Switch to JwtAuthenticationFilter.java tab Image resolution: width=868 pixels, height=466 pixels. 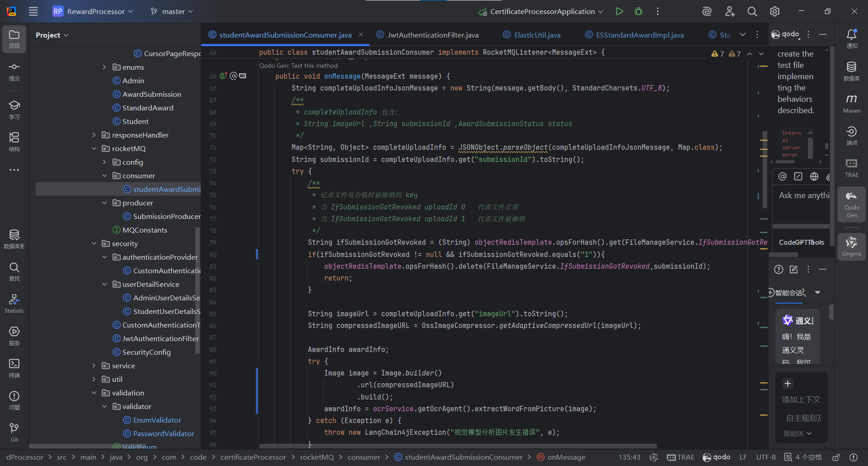(x=427, y=35)
